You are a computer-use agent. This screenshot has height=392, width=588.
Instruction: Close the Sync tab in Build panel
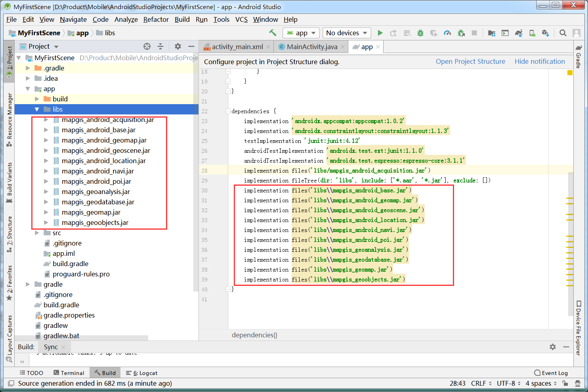pyautogui.click(x=63, y=347)
